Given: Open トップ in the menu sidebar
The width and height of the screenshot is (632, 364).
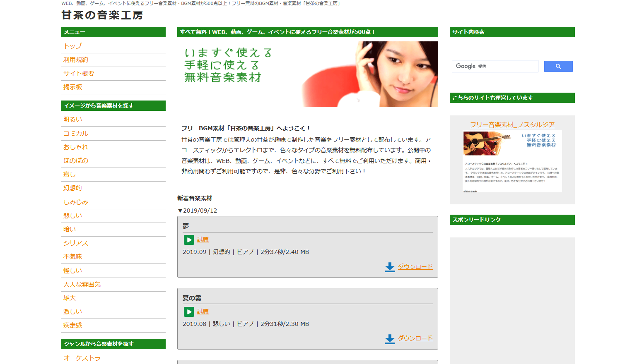Looking at the screenshot, I should (72, 46).
